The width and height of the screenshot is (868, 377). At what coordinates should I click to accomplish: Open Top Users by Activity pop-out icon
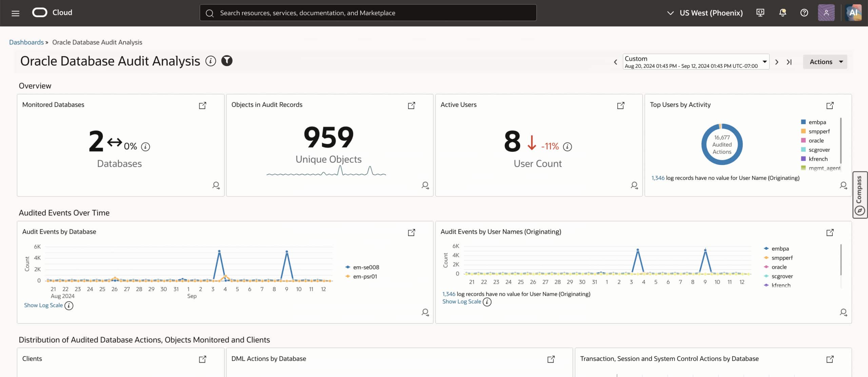pos(830,106)
